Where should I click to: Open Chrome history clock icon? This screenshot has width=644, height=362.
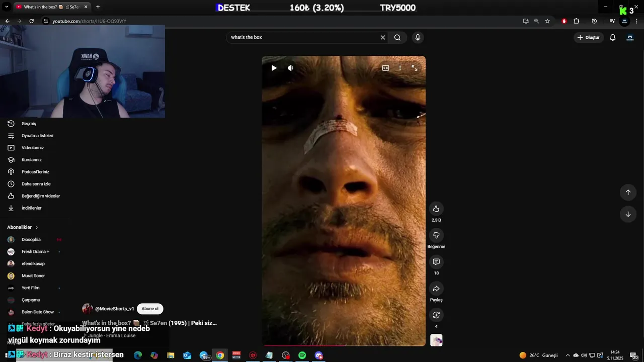tap(594, 21)
